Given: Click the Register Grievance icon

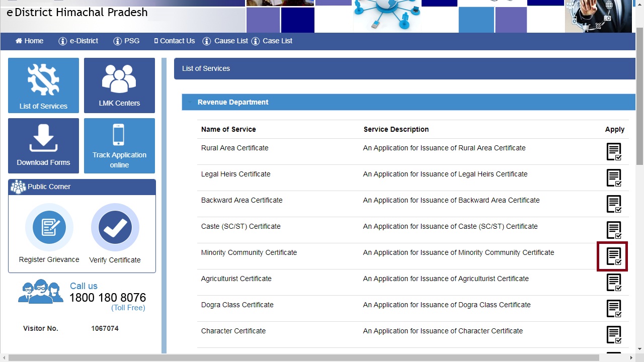Looking at the screenshot, I should click(x=49, y=227).
